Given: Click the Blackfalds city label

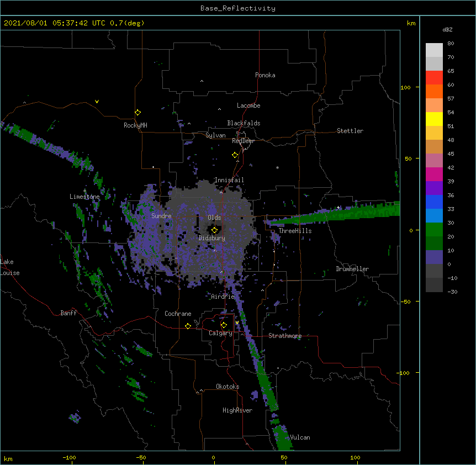Looking at the screenshot, I should pos(244,123).
